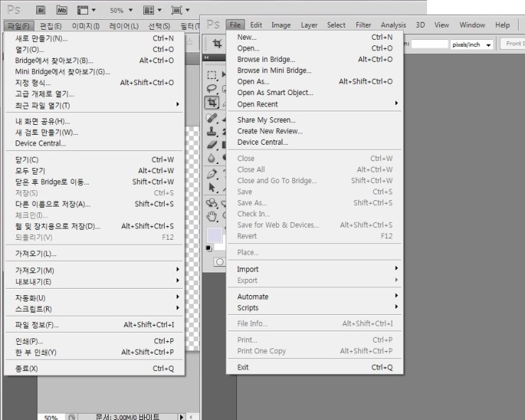Open the 레이어(L) menu
The height and width of the screenshot is (420, 525).
[x=124, y=26]
